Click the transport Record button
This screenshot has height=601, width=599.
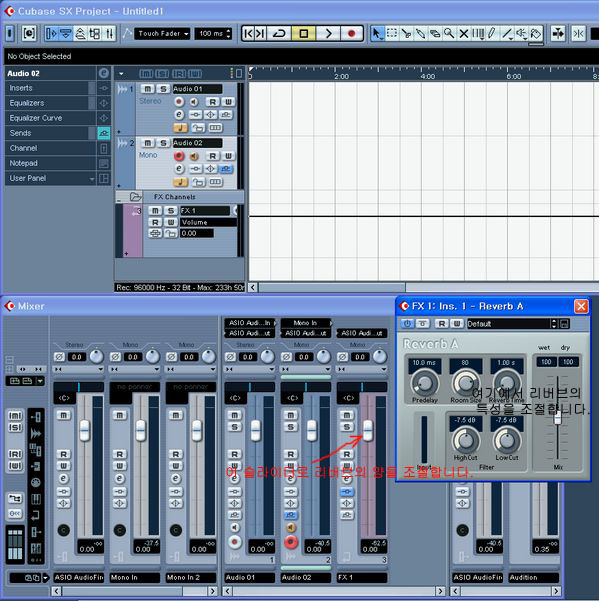point(351,34)
